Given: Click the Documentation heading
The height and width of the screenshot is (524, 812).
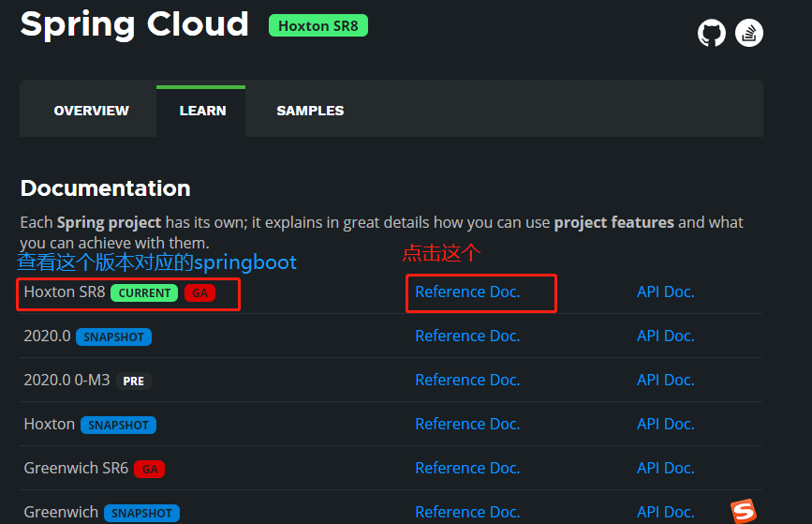Looking at the screenshot, I should coord(106,188).
